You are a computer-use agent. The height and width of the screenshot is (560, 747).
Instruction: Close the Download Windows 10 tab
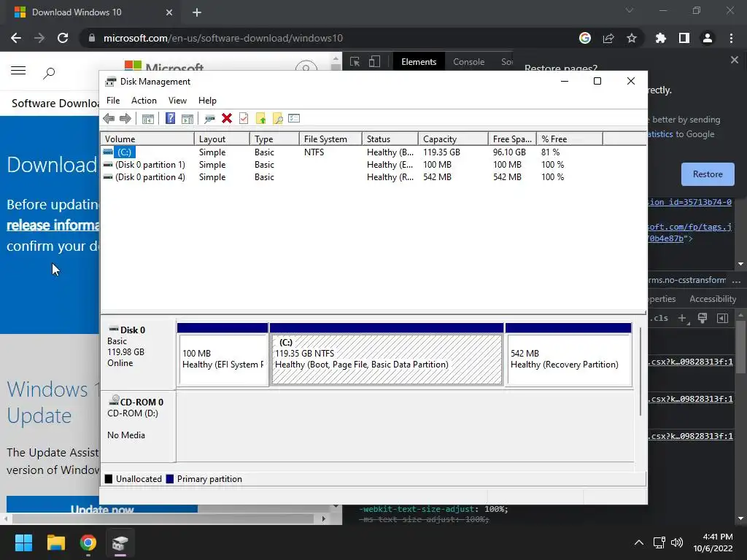point(169,12)
